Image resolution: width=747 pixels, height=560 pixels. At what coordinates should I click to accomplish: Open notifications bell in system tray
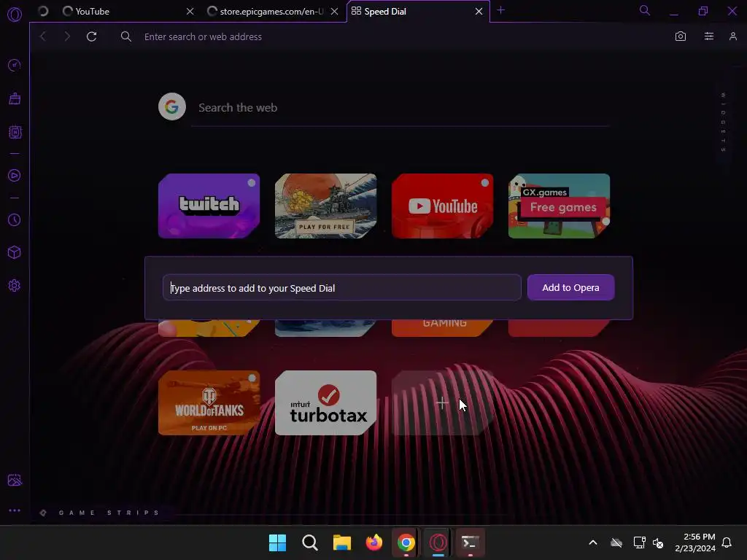tap(727, 542)
